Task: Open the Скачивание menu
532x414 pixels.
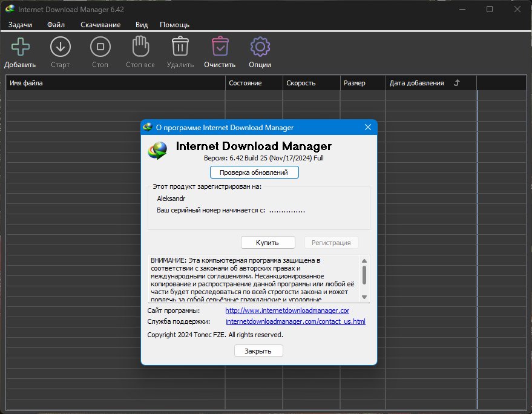Action: [100, 25]
